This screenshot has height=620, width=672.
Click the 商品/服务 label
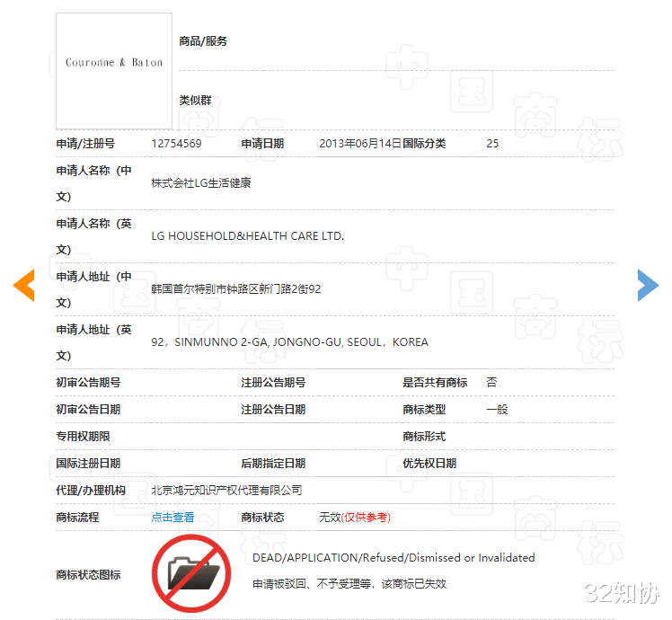[203, 41]
